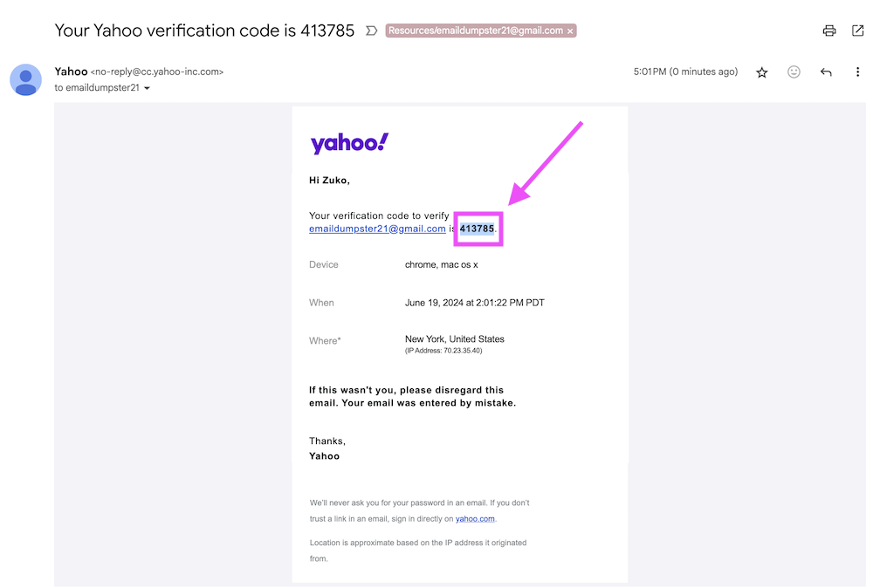This screenshot has width=873, height=588.
Task: Open the Resources/emaildumpster21@gmail.com label
Action: 476,31
